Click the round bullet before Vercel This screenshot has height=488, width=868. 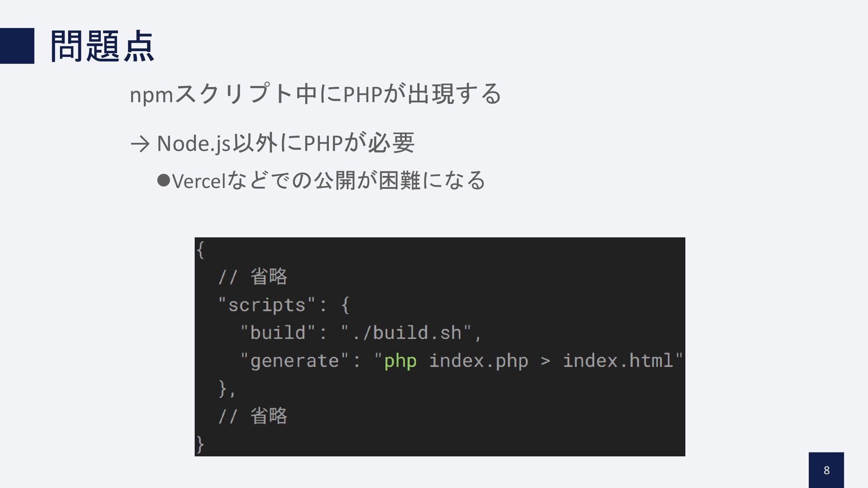tap(163, 181)
